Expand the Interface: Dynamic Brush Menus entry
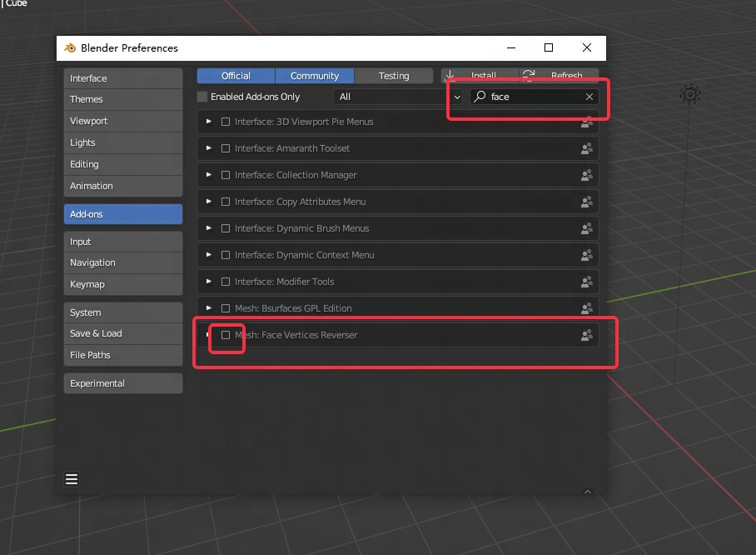Viewport: 756px width, 555px height. click(209, 228)
